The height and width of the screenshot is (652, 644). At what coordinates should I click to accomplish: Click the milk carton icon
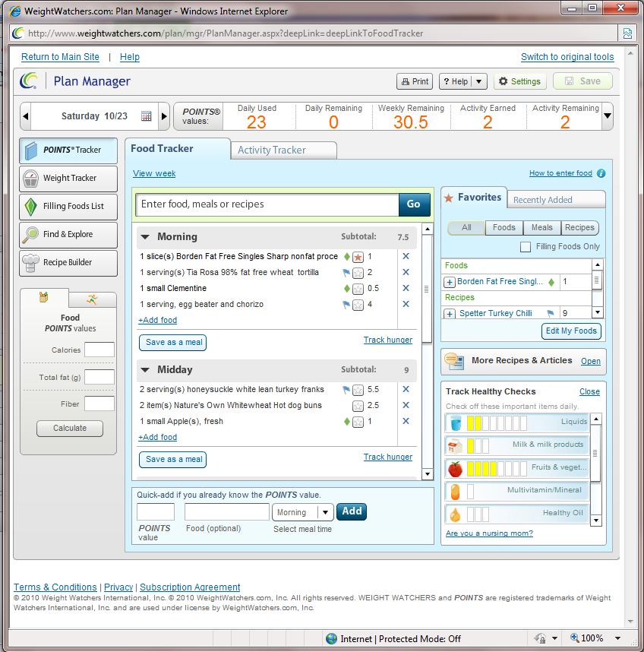[x=455, y=446]
